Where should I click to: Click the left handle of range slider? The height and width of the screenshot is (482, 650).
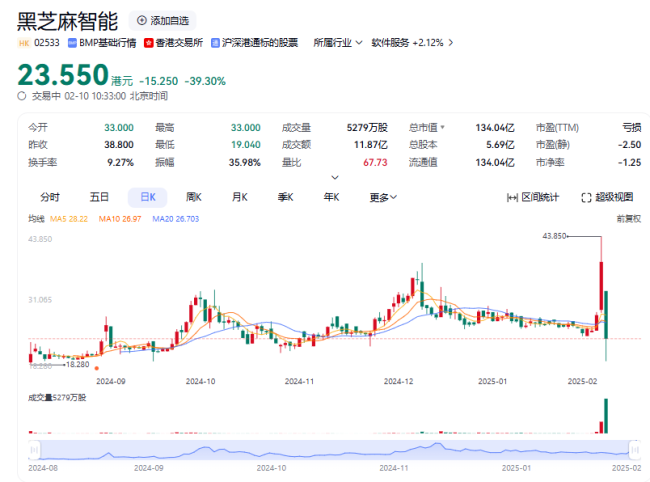[34, 450]
